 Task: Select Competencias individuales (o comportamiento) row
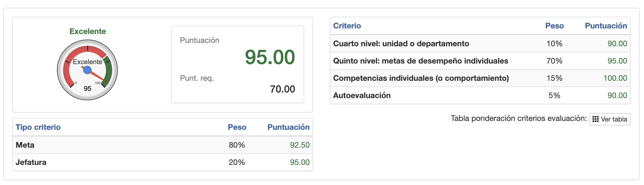(421, 78)
